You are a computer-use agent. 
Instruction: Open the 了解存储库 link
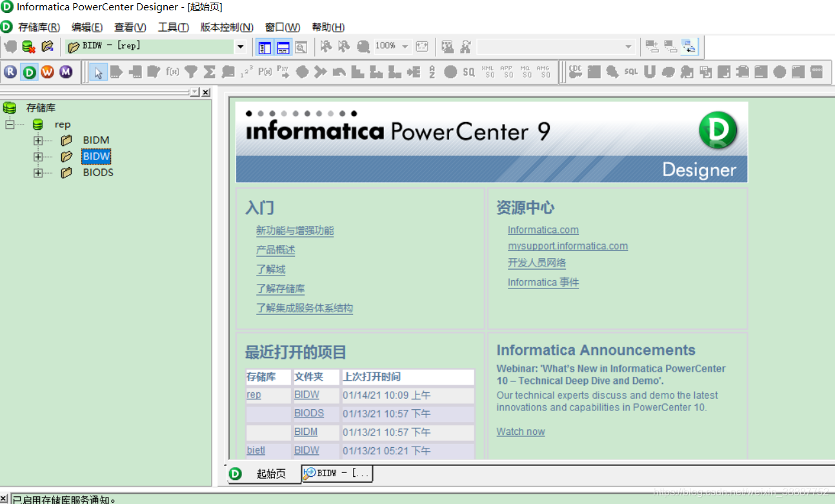click(x=280, y=288)
